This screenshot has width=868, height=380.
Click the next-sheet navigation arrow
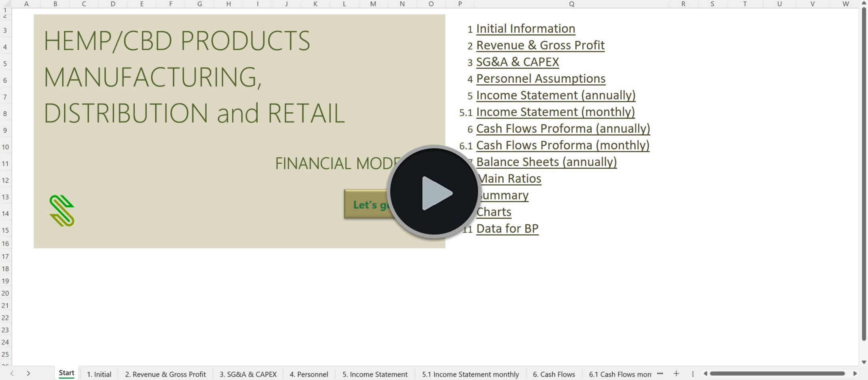(x=28, y=373)
